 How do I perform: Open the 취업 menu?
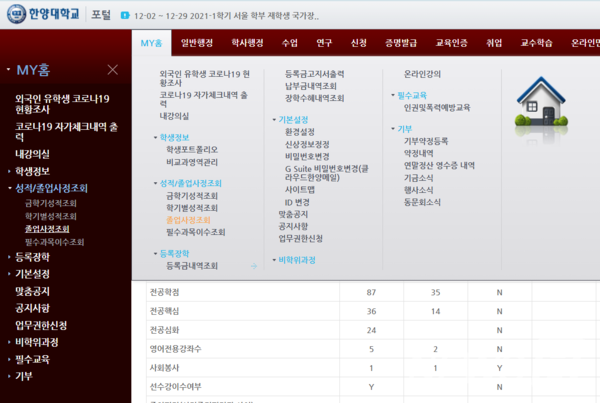(x=494, y=43)
